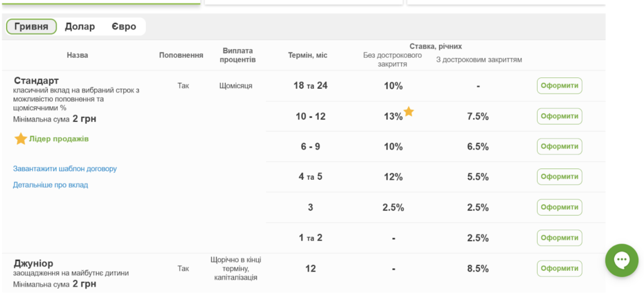Click Оформити for the 10 - 12 month term

[559, 116]
